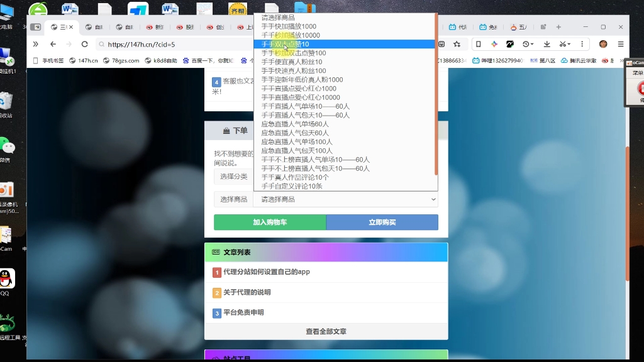Click the browser extensions puzzle icon
Screen dimensions: 644x362
[441, 44]
